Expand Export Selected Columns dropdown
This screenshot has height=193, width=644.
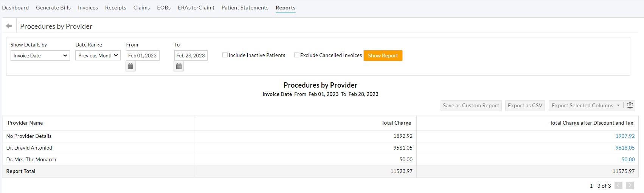(585, 105)
